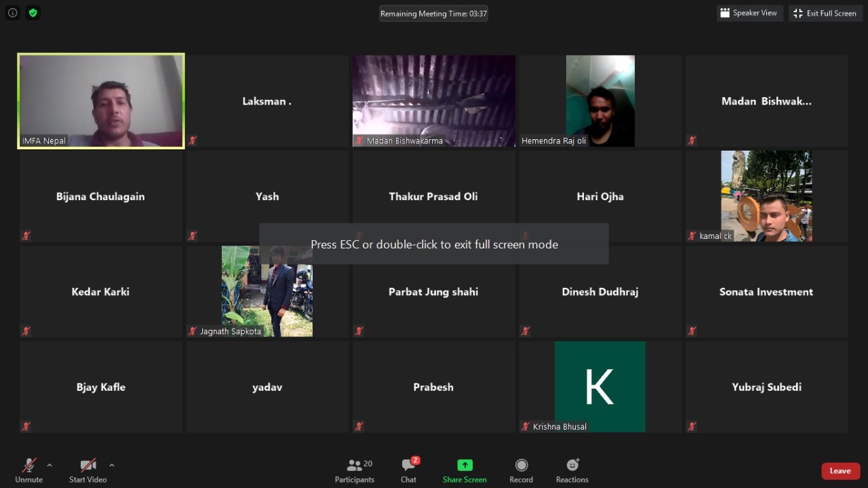Viewport: 868px width, 488px height.
Task: Click muted mic icon on Prabesh tile
Action: pos(359,427)
